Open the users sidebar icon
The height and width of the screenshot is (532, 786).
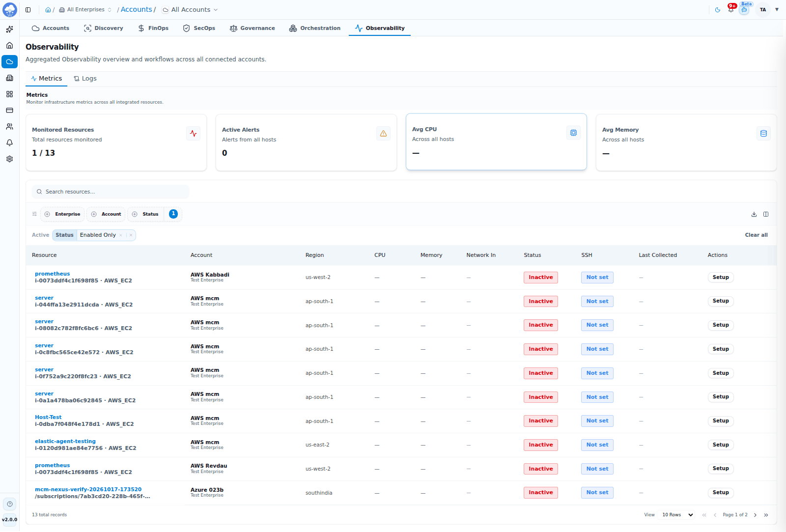click(9, 127)
